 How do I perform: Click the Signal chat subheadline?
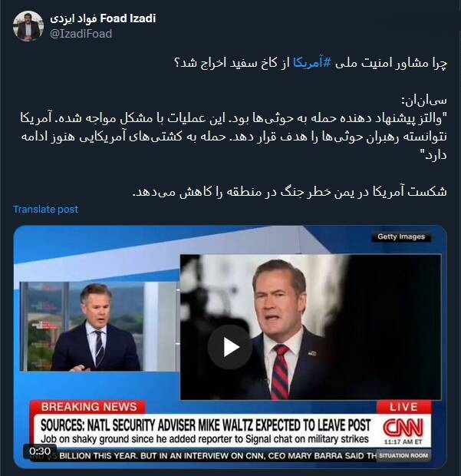coord(204,439)
